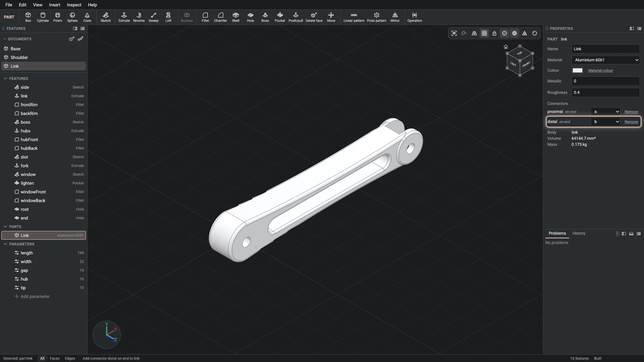Click the home view icon
The height and width of the screenshot is (362, 644).
coord(505,47)
